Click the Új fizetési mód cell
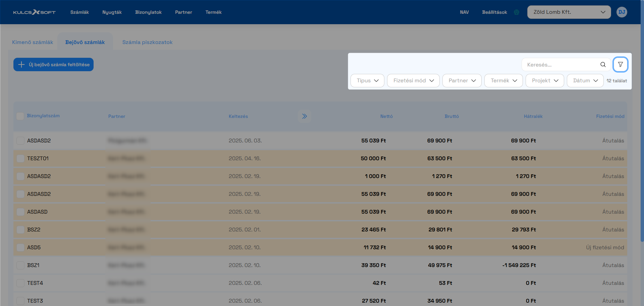 pos(605,248)
